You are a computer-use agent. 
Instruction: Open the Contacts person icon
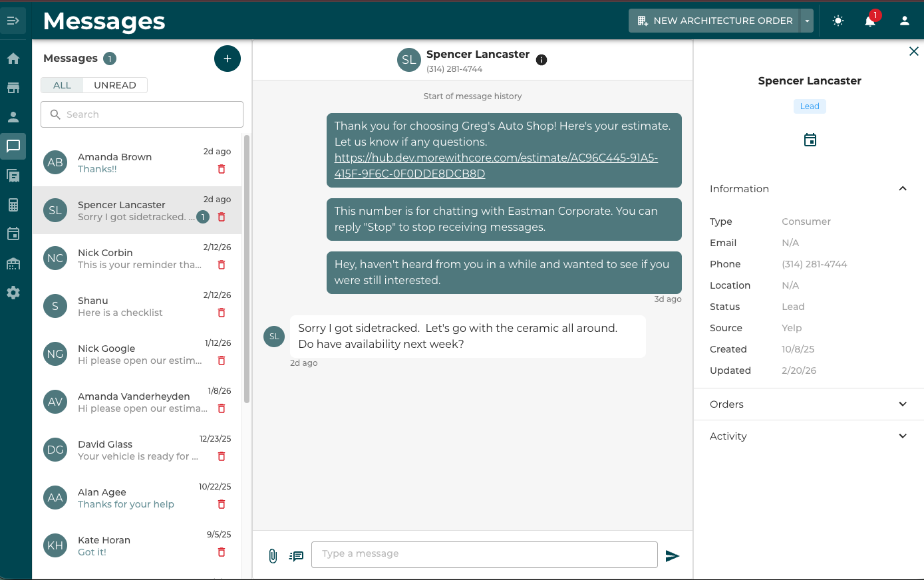pyautogui.click(x=14, y=116)
